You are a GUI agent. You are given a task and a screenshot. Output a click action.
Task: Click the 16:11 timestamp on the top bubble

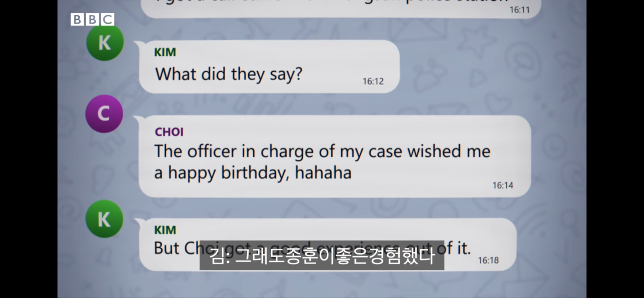(520, 10)
